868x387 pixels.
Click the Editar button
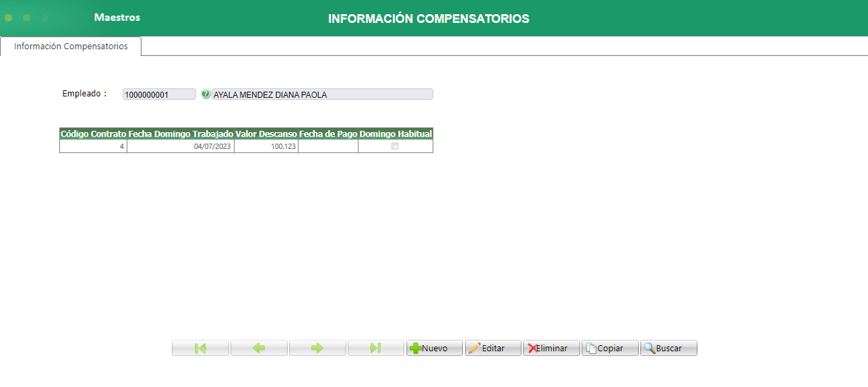[x=493, y=348]
